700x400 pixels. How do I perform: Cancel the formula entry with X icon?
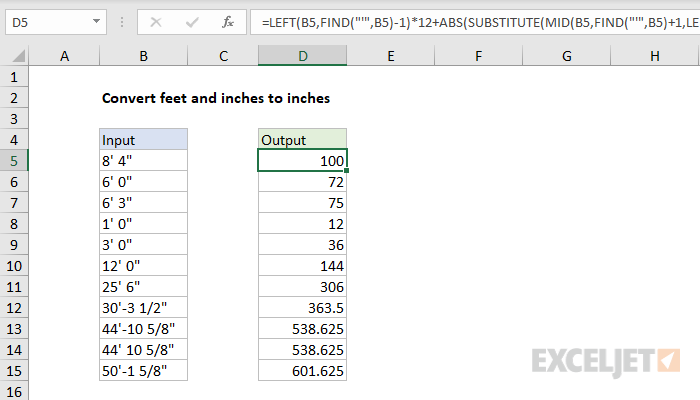tap(156, 22)
